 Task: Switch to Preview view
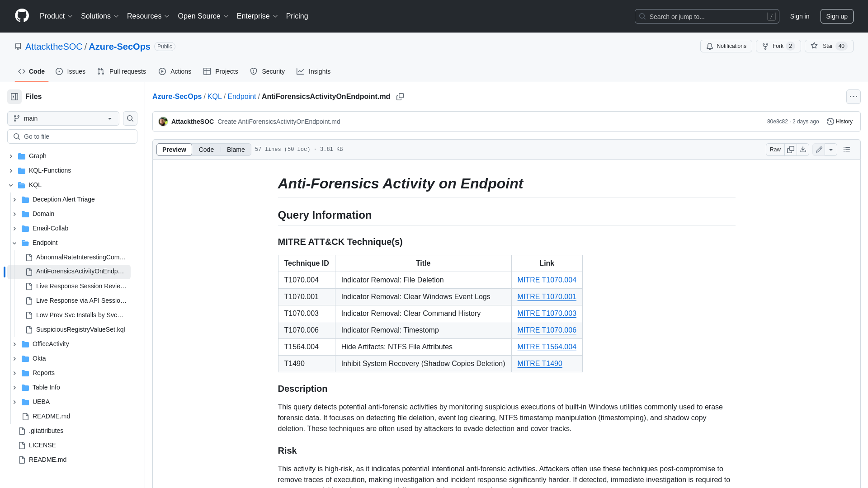[x=174, y=150]
